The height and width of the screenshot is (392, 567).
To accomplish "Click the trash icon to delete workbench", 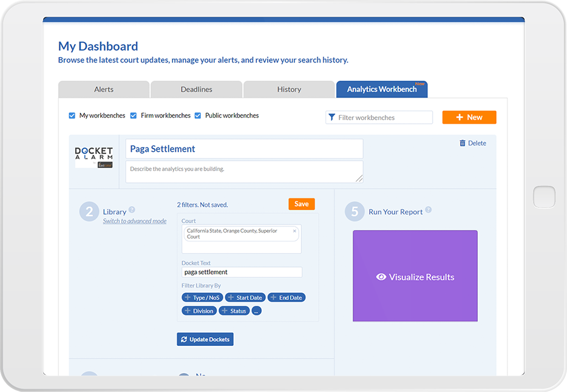I will click(x=463, y=143).
